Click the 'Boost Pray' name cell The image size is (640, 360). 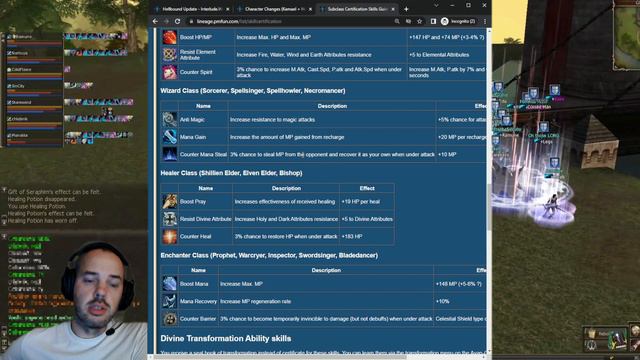pyautogui.click(x=205, y=202)
